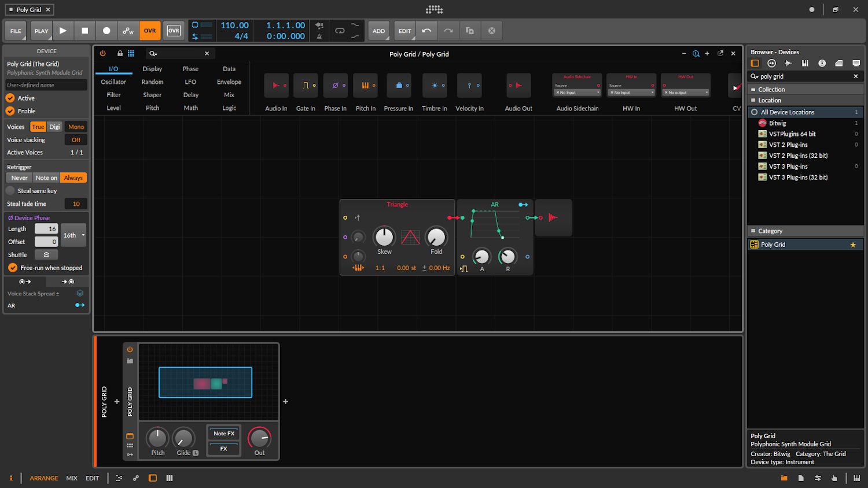Click the AR envelope Attack knob
This screenshot has width=868, height=488.
[x=481, y=256]
